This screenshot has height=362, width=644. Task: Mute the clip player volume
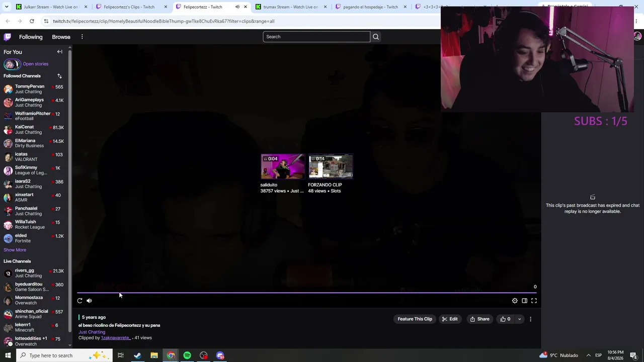pos(89,301)
